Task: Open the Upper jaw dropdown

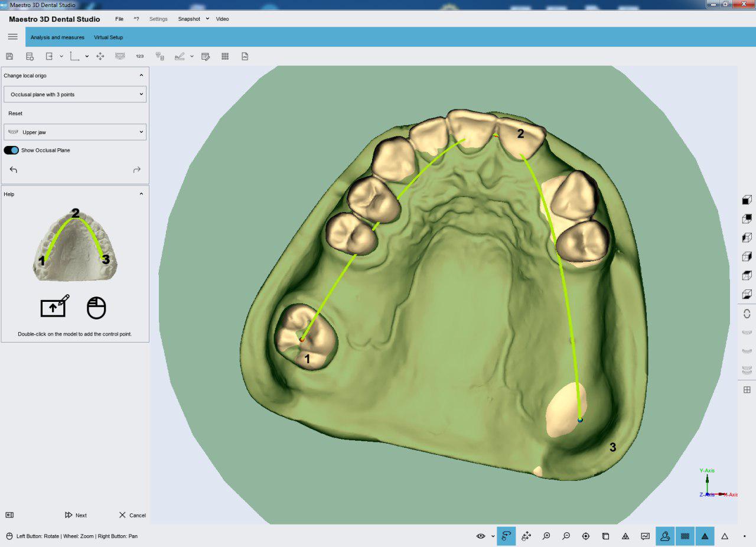Action: 75,132
